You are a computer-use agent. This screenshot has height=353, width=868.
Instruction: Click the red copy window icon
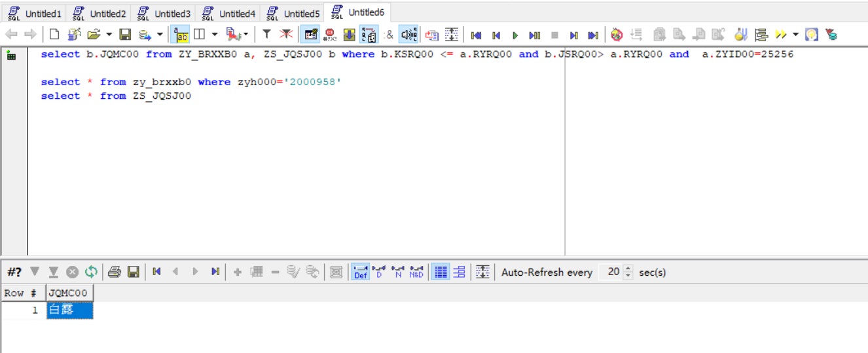click(x=431, y=35)
